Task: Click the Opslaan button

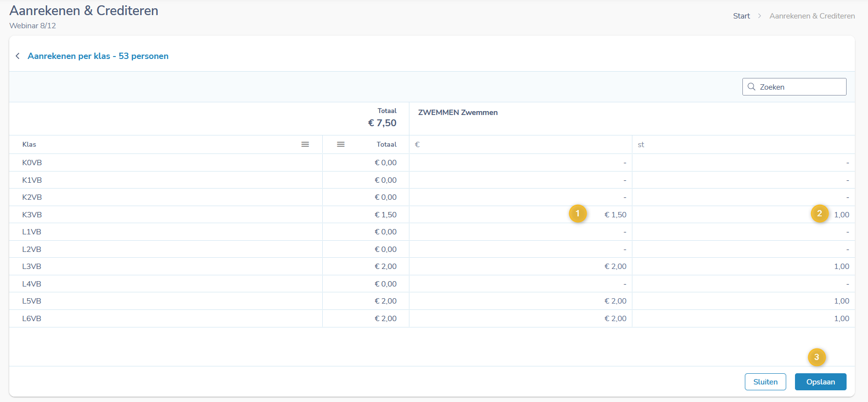Action: (820, 382)
